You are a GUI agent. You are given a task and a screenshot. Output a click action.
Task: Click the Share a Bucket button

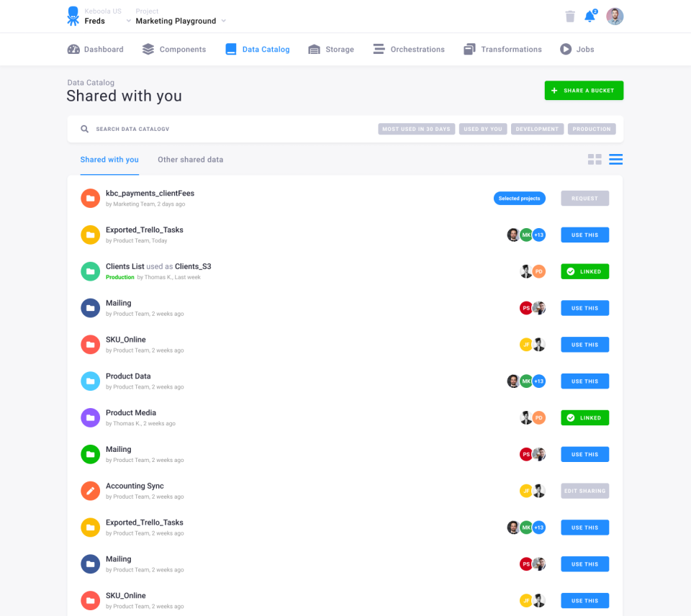tap(584, 91)
